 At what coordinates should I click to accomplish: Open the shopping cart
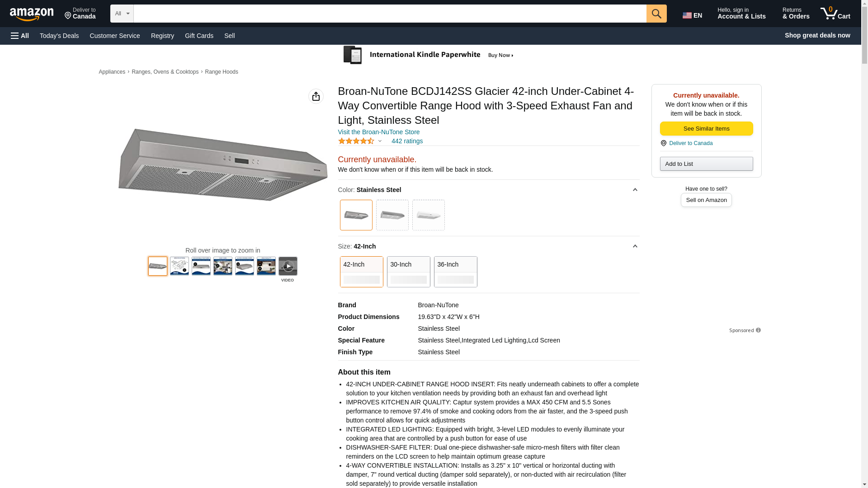coord(835,14)
